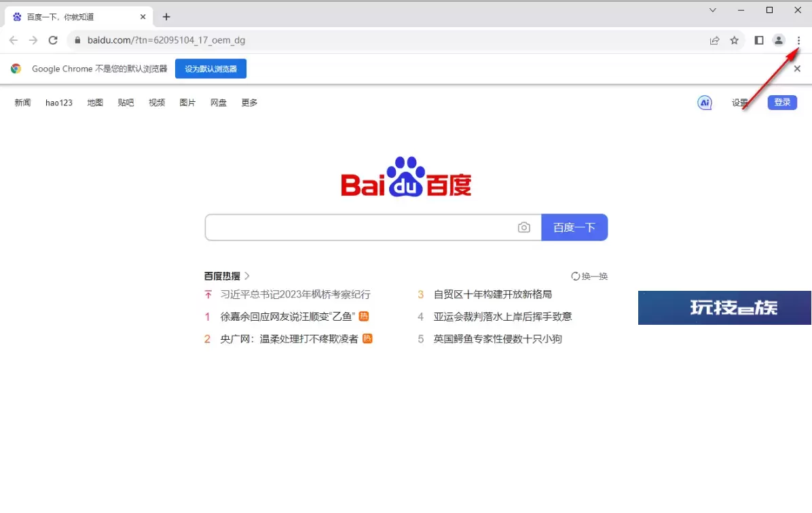The width and height of the screenshot is (812, 513).
Task: Open hot topic 亚运会裁判落水上岸后挥手致意
Action: (x=502, y=317)
